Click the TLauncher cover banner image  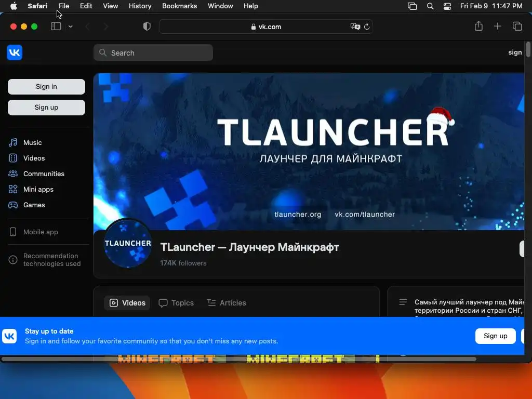[309, 152]
